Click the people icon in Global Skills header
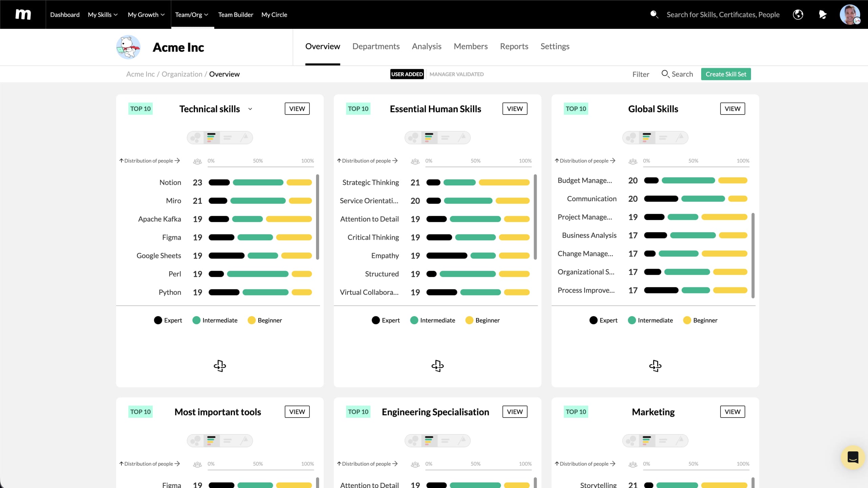Screen dimensions: 868x488 [x=633, y=161]
